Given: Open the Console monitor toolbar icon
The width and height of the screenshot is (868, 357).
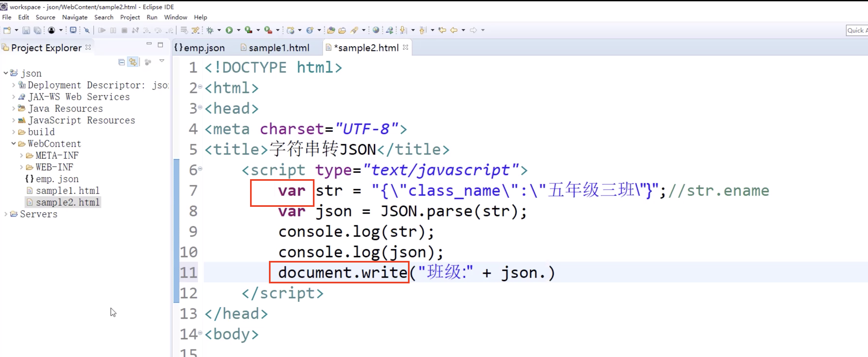Looking at the screenshot, I should 73,30.
